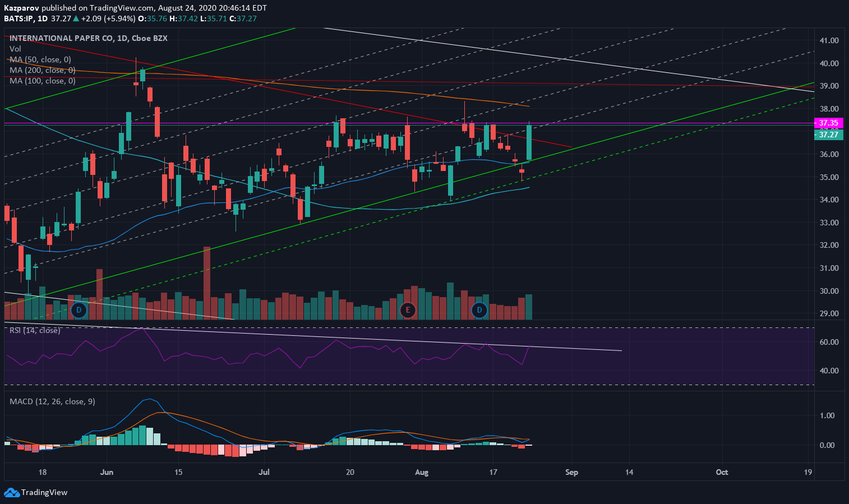
Task: Select the Vol indicator label
Action: pos(15,49)
